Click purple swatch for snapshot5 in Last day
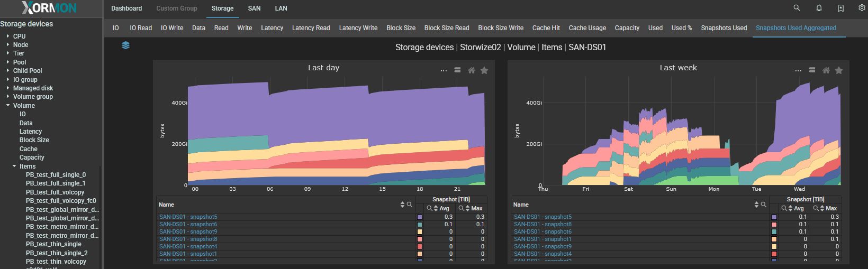This screenshot has width=868, height=269. (420, 217)
